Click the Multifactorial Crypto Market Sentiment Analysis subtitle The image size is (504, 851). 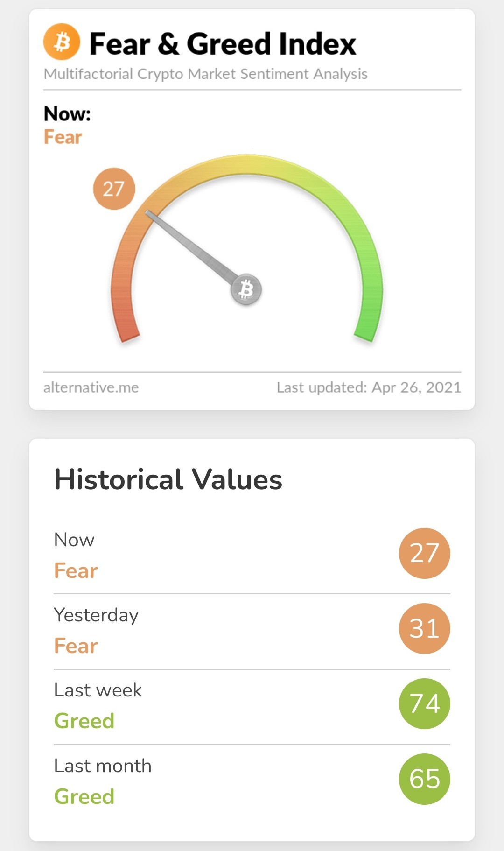pos(205,74)
